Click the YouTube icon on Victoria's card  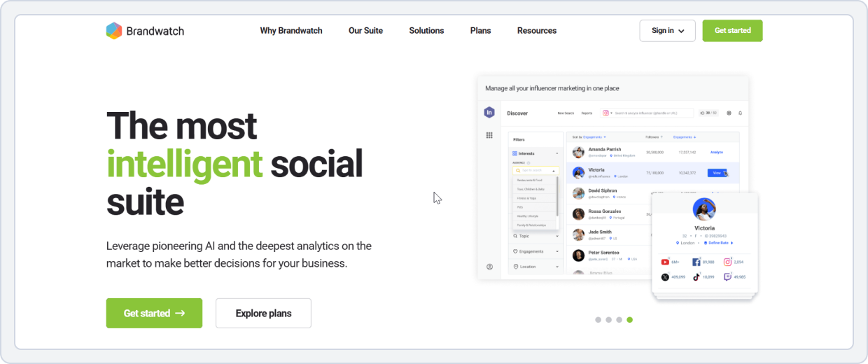pyautogui.click(x=665, y=262)
